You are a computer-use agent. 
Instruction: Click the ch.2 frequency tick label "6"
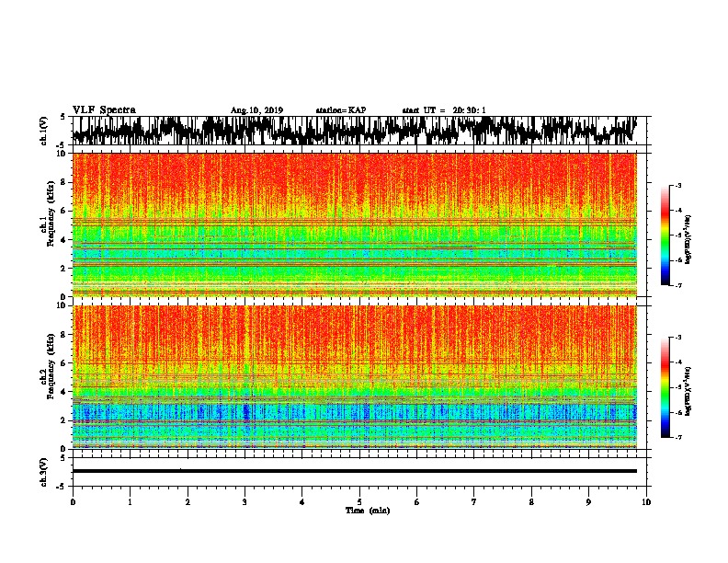tap(63, 363)
